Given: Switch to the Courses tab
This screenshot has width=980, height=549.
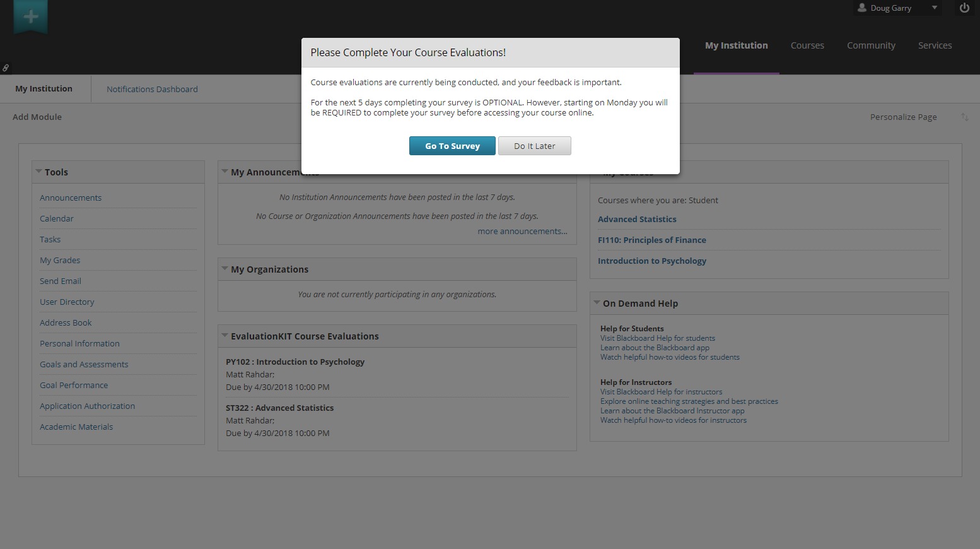Looking at the screenshot, I should 807,45.
